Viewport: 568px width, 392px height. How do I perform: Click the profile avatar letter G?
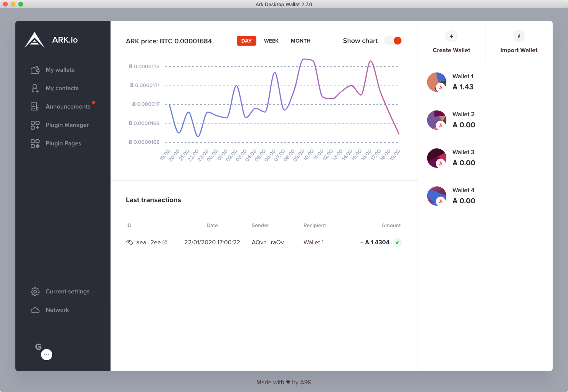coord(38,347)
